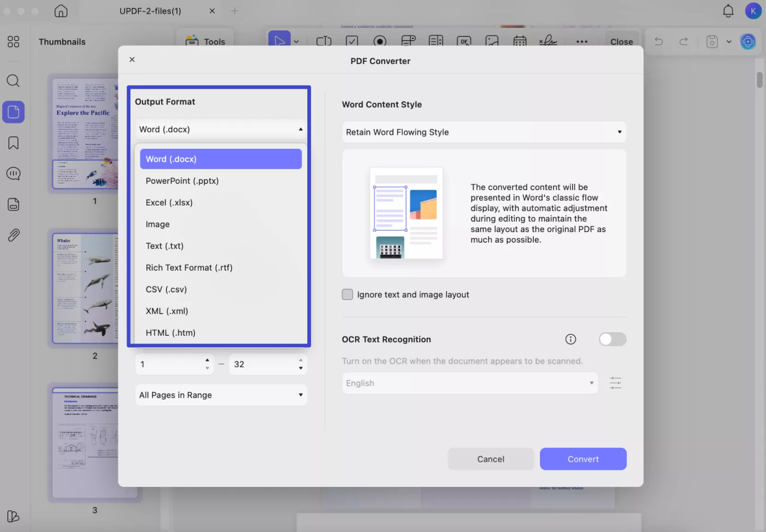766x532 pixels.
Task: Open the Search panel in sidebar
Action: click(x=13, y=81)
